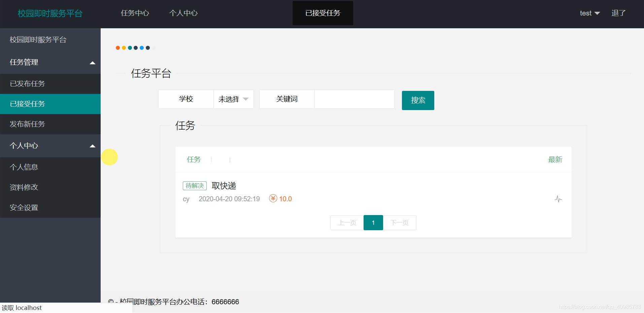The width and height of the screenshot is (644, 313).
Task: Open 发布新任务 in the sidebar
Action: [50, 124]
